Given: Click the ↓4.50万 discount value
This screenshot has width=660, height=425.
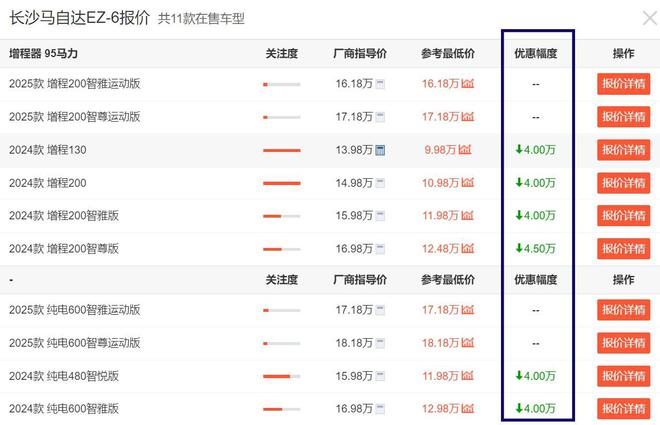Looking at the screenshot, I should [536, 248].
